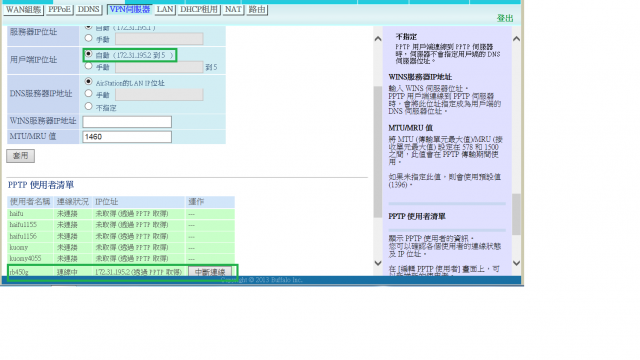
Task: Focus the manual server IP input field
Action: (x=159, y=39)
